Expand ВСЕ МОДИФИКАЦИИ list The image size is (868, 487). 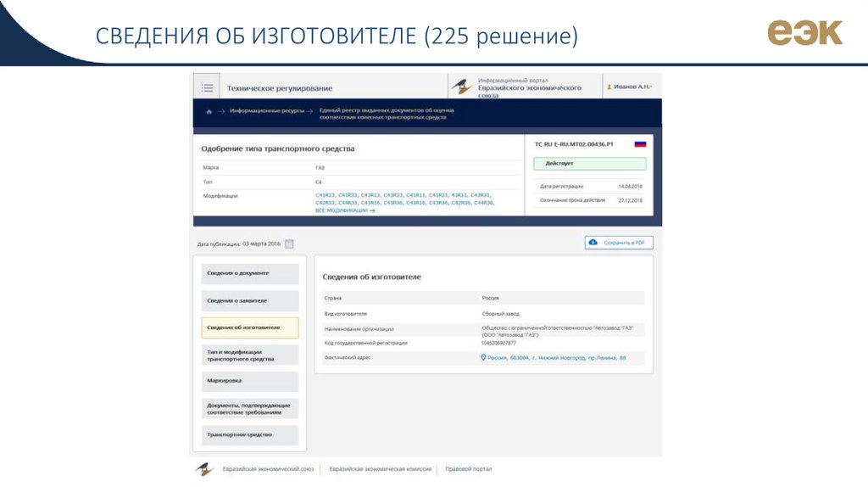pyautogui.click(x=345, y=210)
